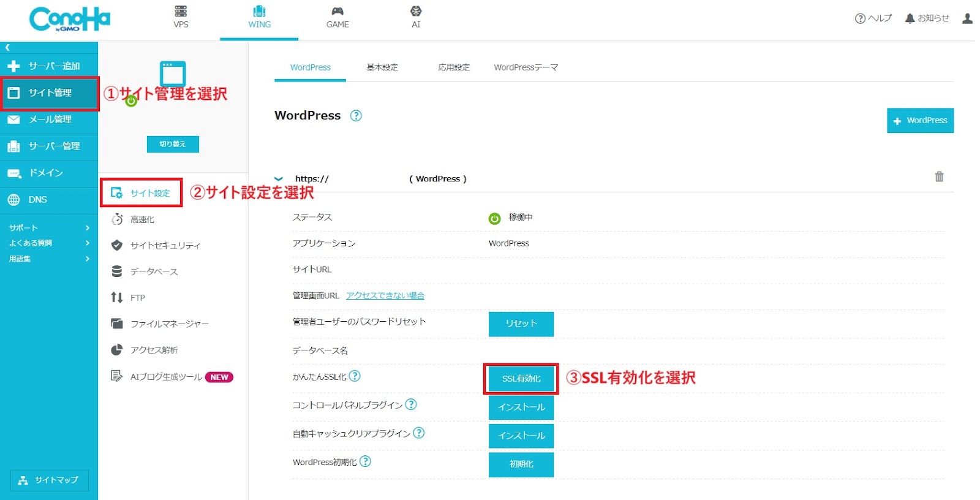Click the リセット password button
This screenshot has height=500, width=980.
521,324
